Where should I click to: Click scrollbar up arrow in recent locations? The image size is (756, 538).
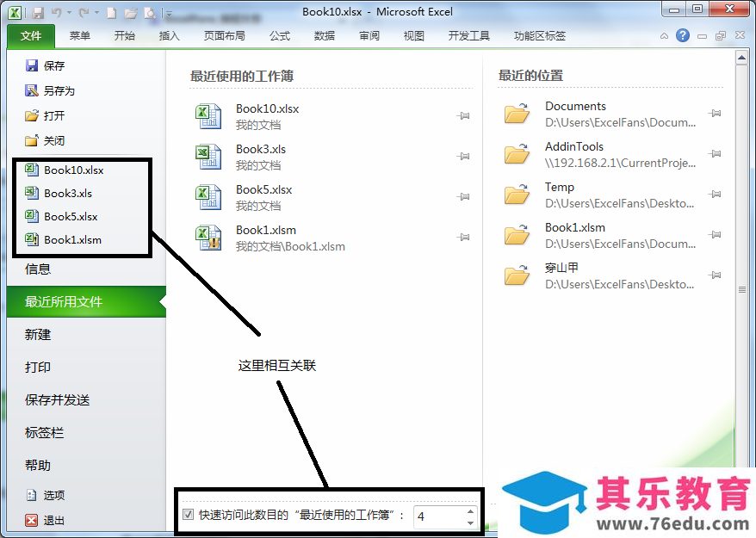click(x=742, y=58)
